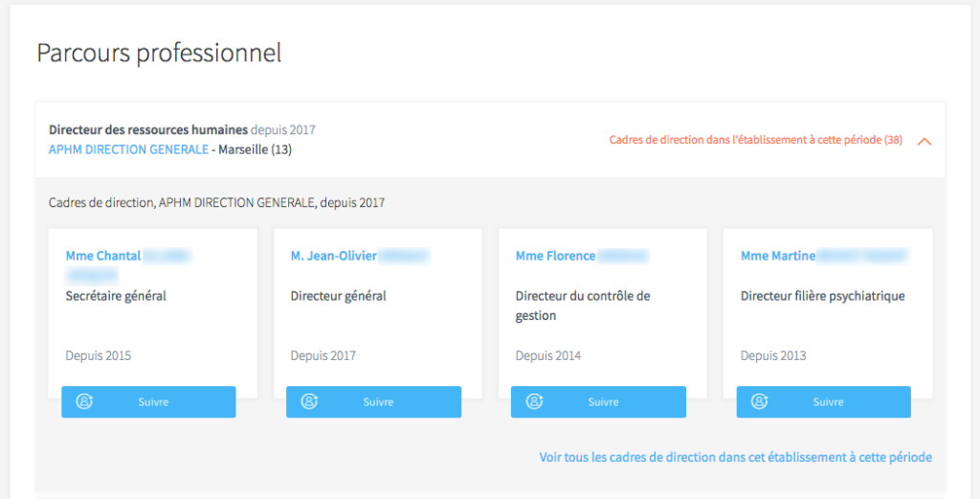Click the 'Parcours professionnel' heading
The width and height of the screenshot is (980, 499).
tap(159, 53)
